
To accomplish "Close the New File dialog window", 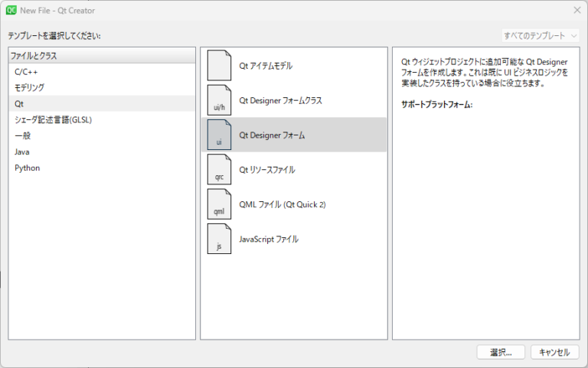I will (577, 10).
